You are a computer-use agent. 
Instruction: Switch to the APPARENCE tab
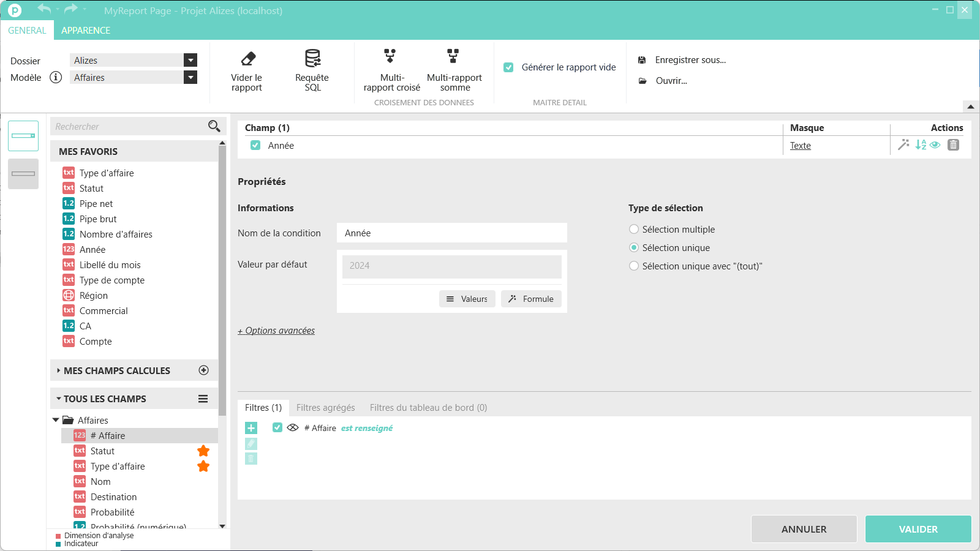click(x=86, y=31)
